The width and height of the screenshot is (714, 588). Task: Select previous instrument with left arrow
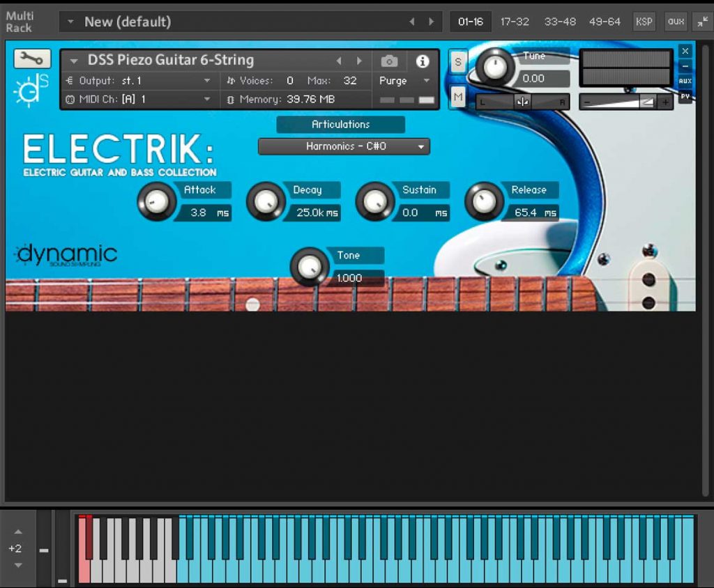tap(339, 61)
